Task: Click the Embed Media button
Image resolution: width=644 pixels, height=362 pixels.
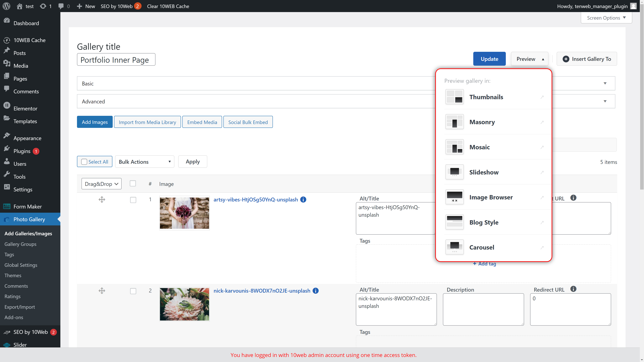Action: click(202, 122)
